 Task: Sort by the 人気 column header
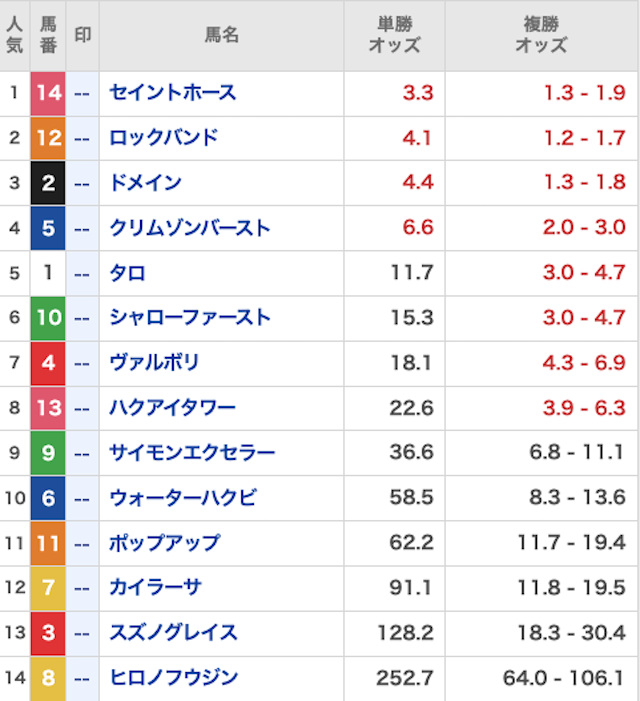tap(14, 35)
